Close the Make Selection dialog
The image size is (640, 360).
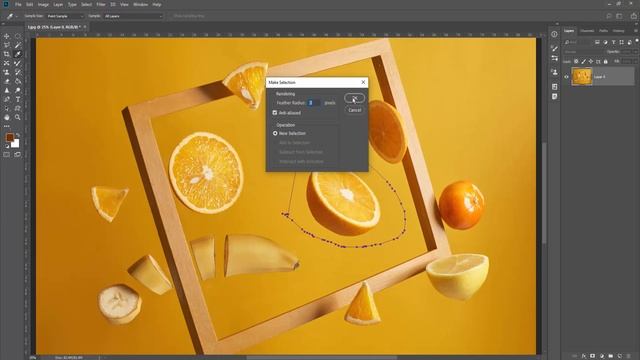(x=363, y=82)
